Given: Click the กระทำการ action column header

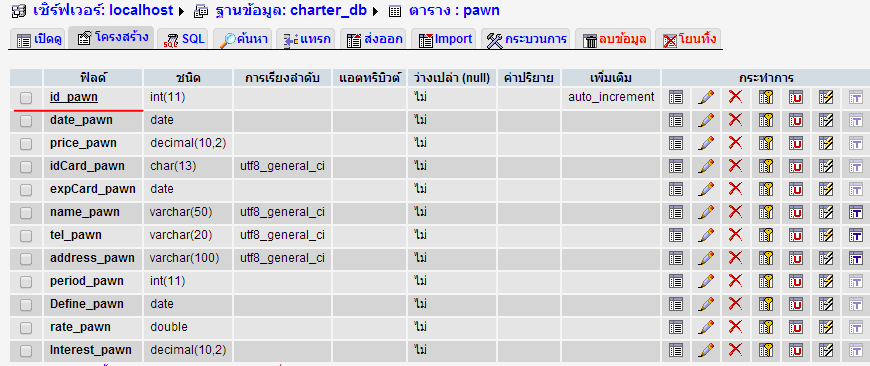Looking at the screenshot, I should (x=766, y=78).
